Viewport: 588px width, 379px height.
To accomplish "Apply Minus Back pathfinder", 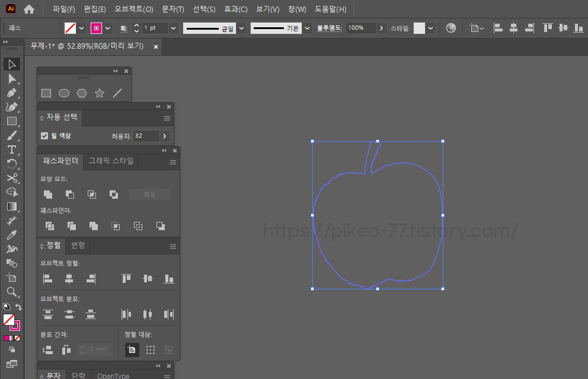I will click(161, 226).
